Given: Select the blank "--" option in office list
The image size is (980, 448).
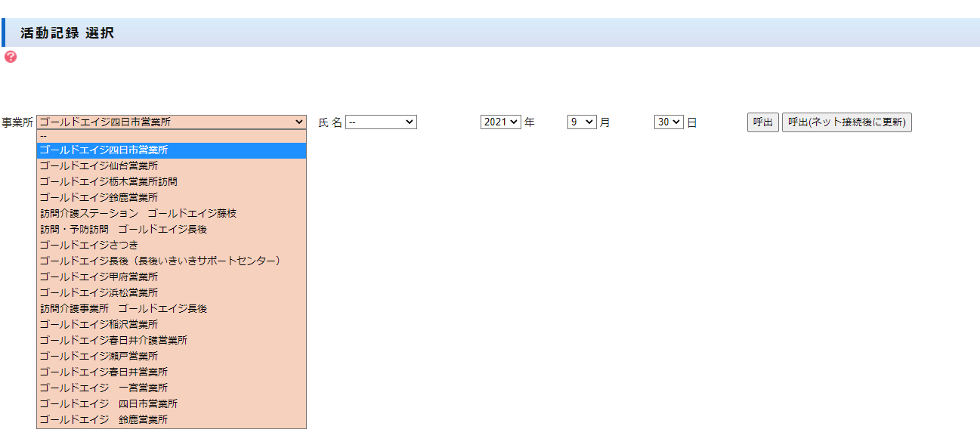Looking at the screenshot, I should click(172, 135).
